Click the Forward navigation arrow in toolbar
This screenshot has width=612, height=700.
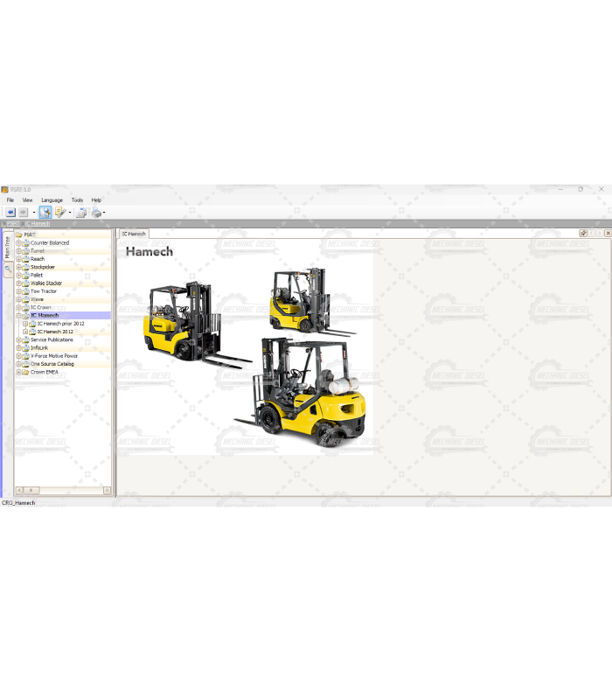coord(24,213)
